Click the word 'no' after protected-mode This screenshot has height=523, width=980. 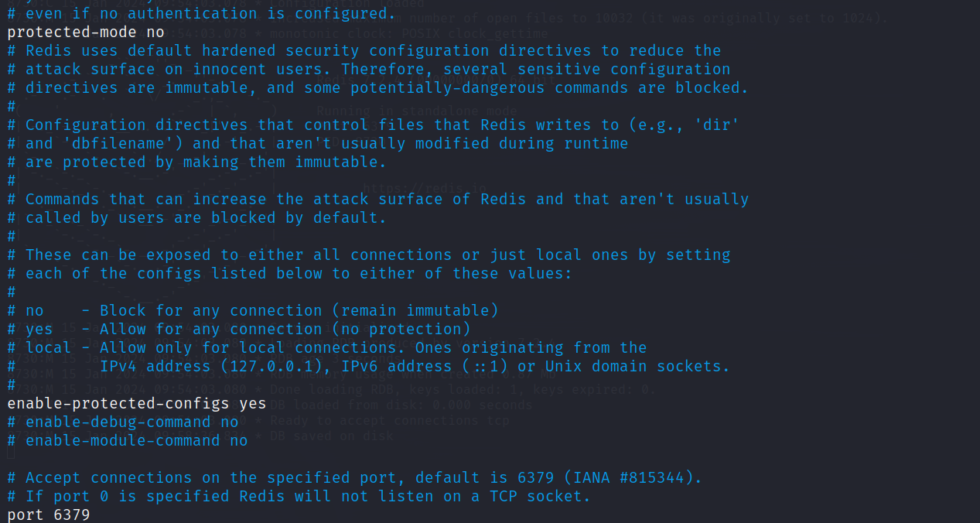click(155, 32)
